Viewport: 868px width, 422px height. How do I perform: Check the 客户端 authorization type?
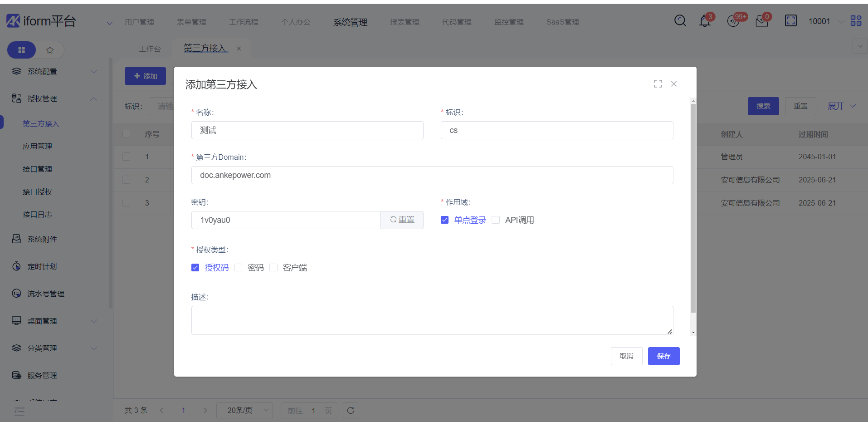click(273, 268)
